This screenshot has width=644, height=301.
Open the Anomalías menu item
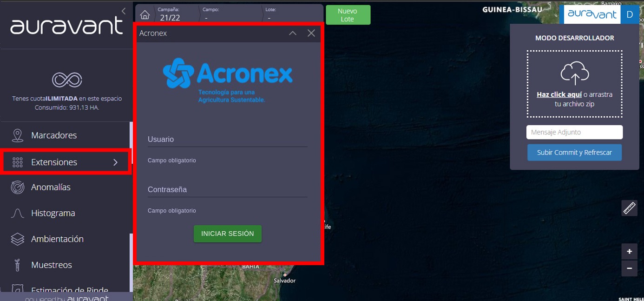[66, 187]
